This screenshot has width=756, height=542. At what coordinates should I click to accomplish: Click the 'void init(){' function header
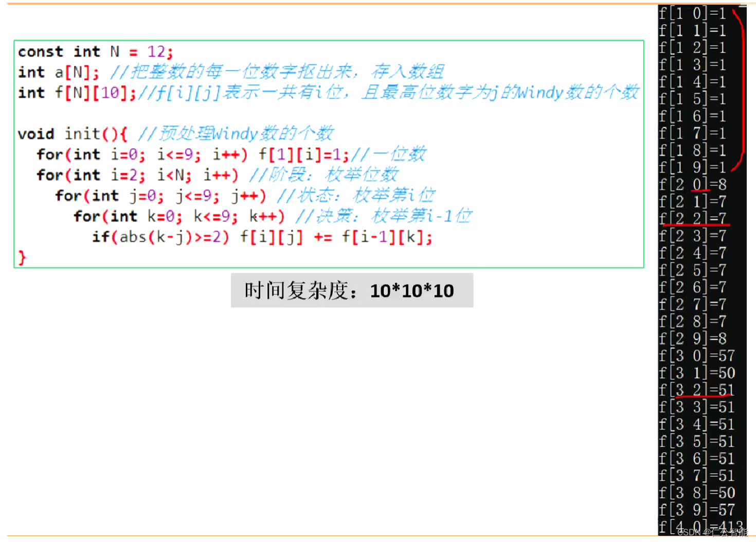(176, 133)
